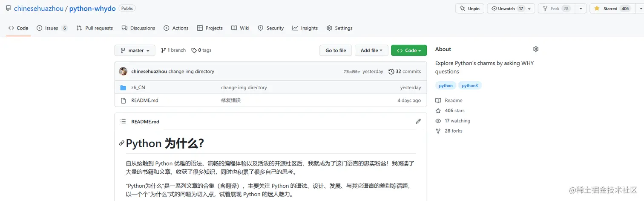Open the green Code dropdown button

(x=409, y=50)
